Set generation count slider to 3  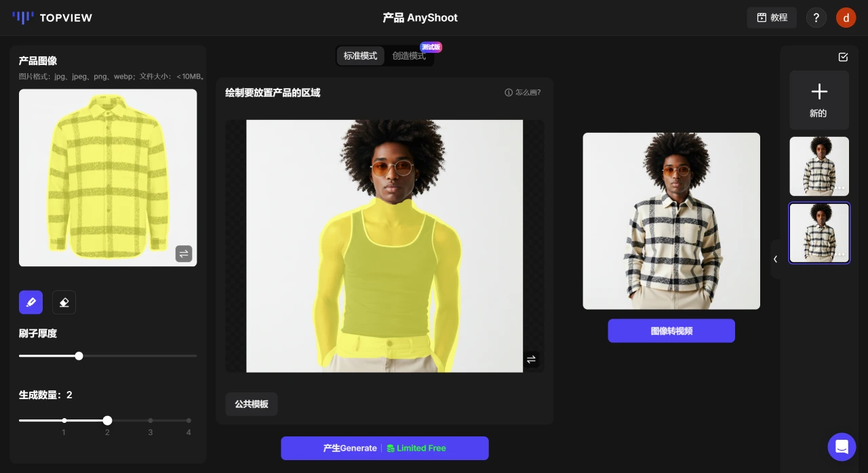(x=151, y=420)
